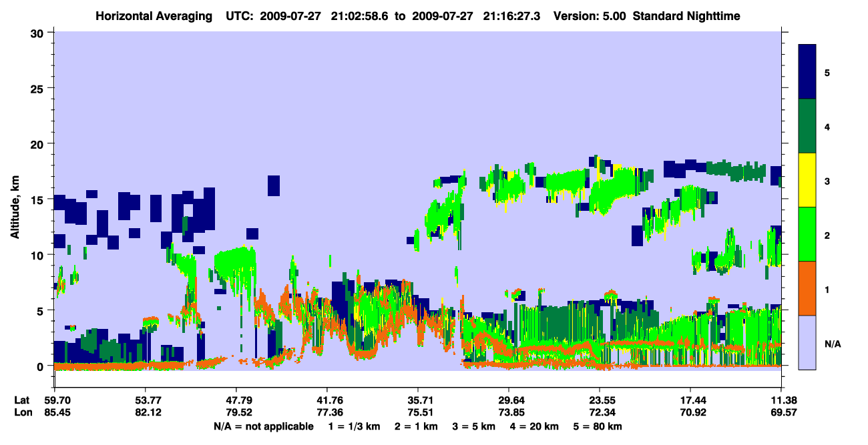Click the colorbar label 'N/A'
The image size is (868, 445).
[x=832, y=344]
